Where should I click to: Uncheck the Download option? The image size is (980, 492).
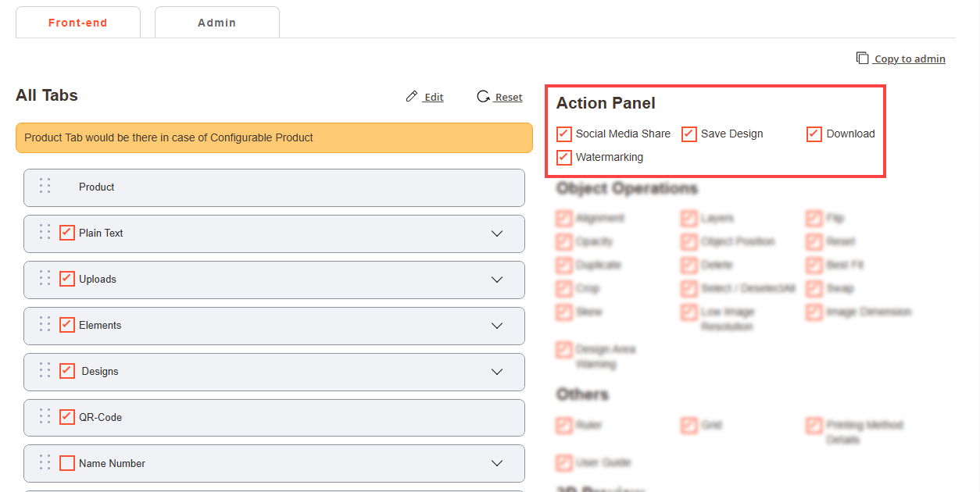click(814, 134)
